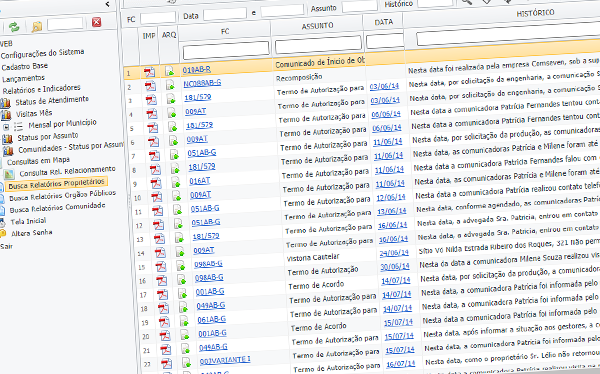Select Busca Relatórios Comunidade menu item

(57, 208)
